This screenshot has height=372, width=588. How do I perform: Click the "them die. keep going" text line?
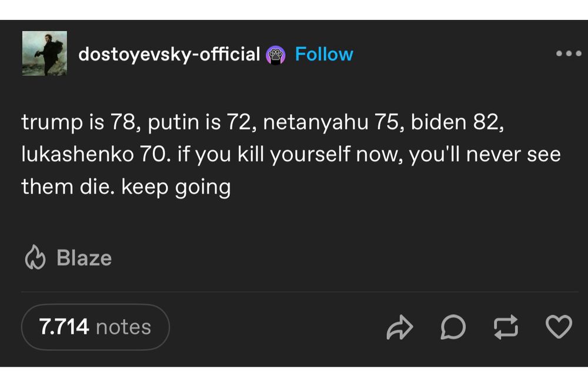tap(126, 187)
